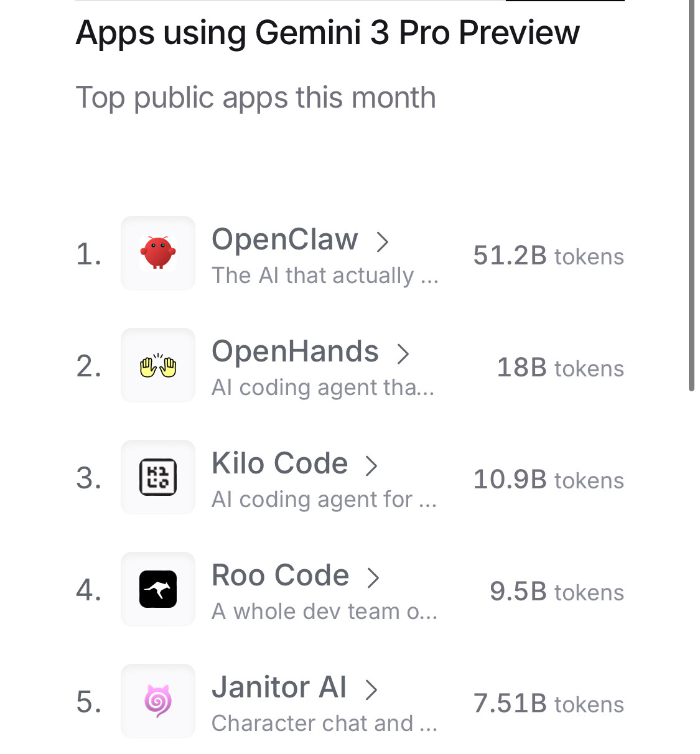Image resolution: width=700 pixels, height=754 pixels.
Task: Click the arrow beside Janitor AI
Action: click(371, 689)
